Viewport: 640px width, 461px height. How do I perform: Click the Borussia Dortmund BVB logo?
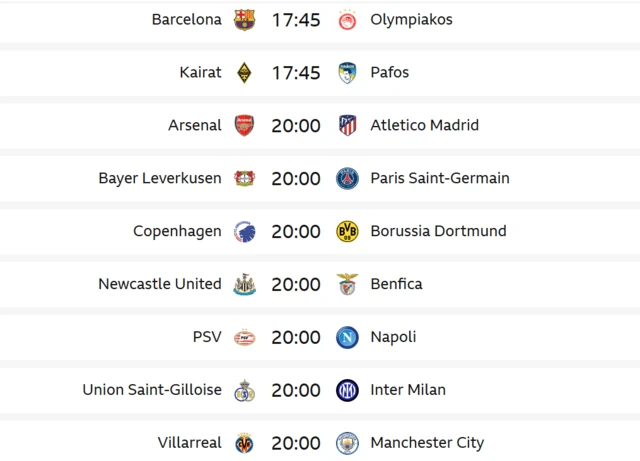coord(347,232)
